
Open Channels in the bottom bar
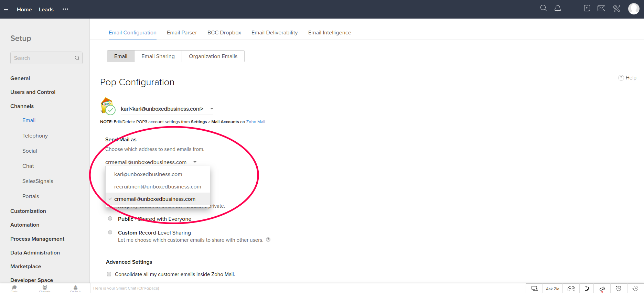(x=45, y=288)
